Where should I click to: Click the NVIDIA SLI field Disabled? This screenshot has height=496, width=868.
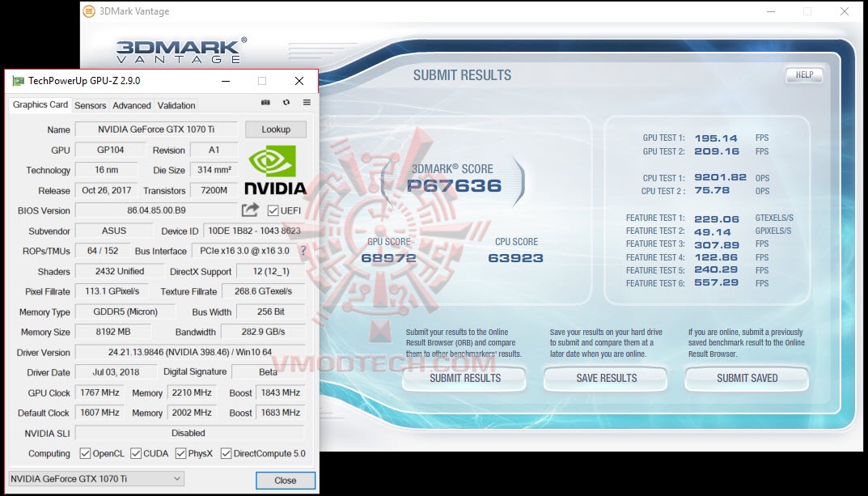(190, 433)
